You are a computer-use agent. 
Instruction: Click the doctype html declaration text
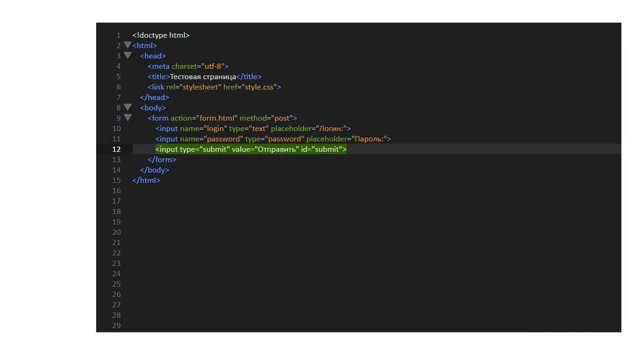(161, 35)
